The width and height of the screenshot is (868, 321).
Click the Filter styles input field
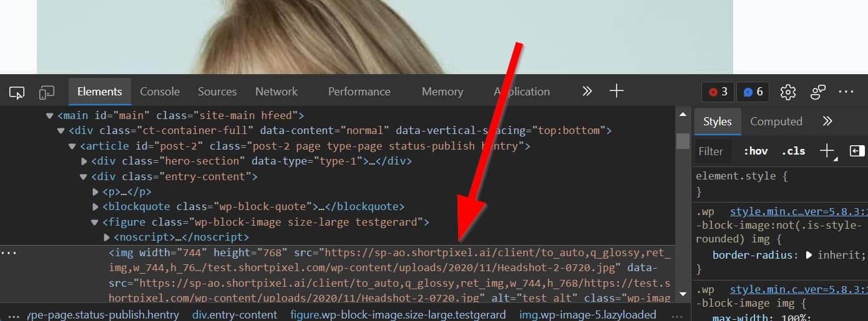[x=711, y=151]
